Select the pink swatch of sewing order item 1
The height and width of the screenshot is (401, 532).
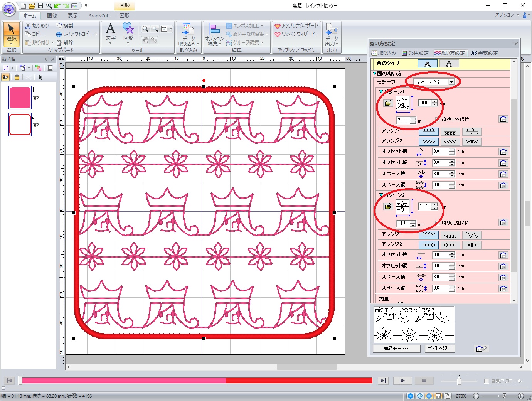pyautogui.click(x=20, y=98)
